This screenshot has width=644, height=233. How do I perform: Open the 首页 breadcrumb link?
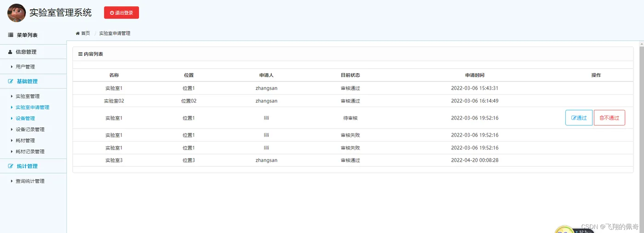tap(86, 34)
